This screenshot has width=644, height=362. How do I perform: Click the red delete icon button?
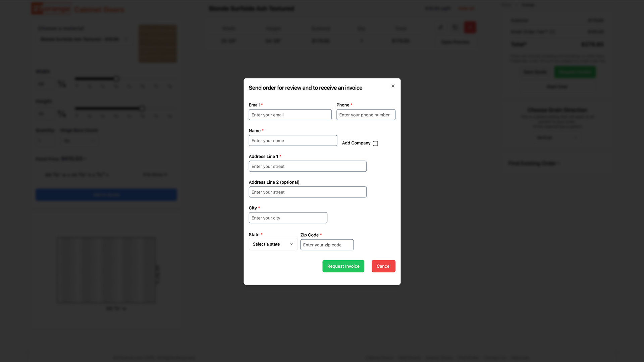point(470,27)
